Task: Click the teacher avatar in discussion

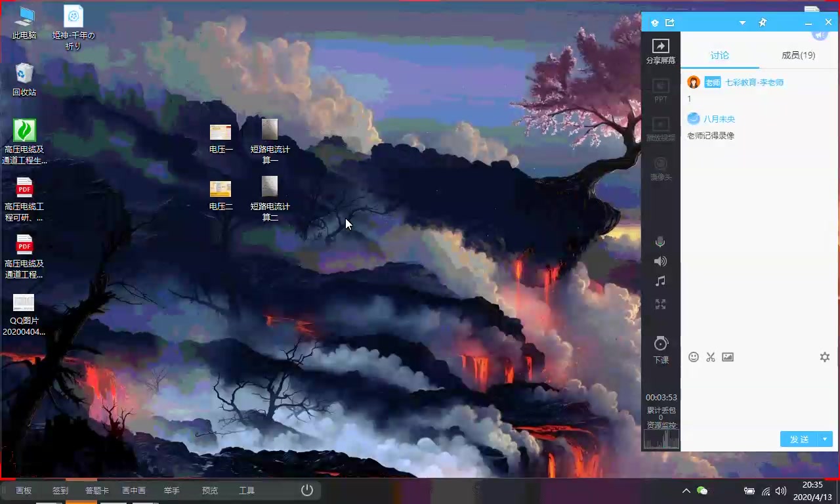Action: click(x=694, y=82)
